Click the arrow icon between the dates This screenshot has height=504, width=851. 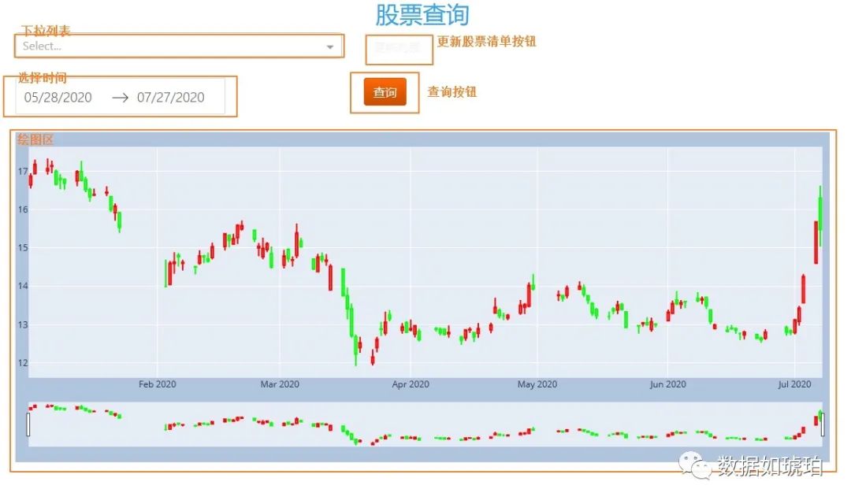click(x=120, y=98)
